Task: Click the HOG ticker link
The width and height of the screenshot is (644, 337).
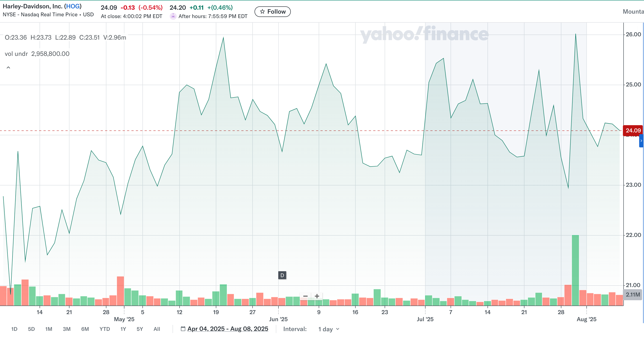Action: tap(73, 6)
